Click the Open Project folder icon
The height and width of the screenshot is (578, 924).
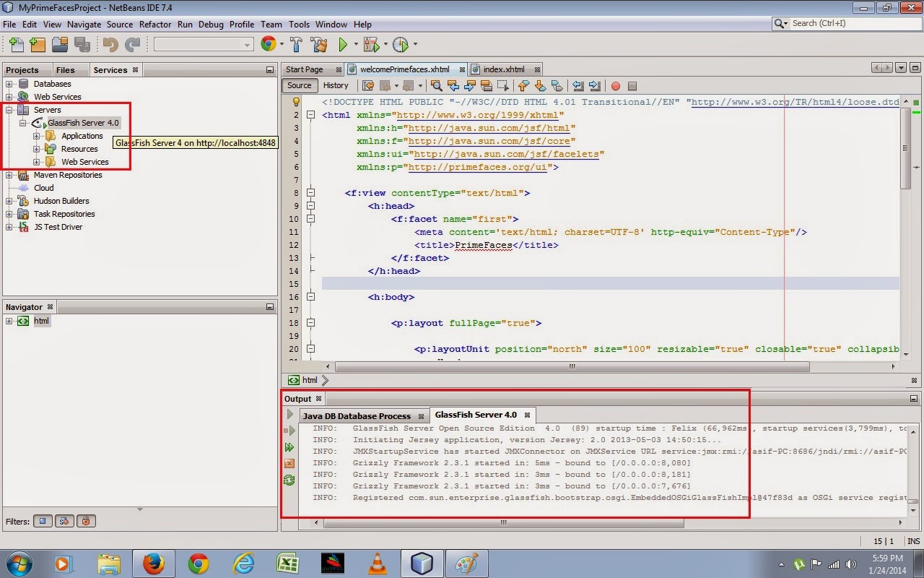click(60, 45)
